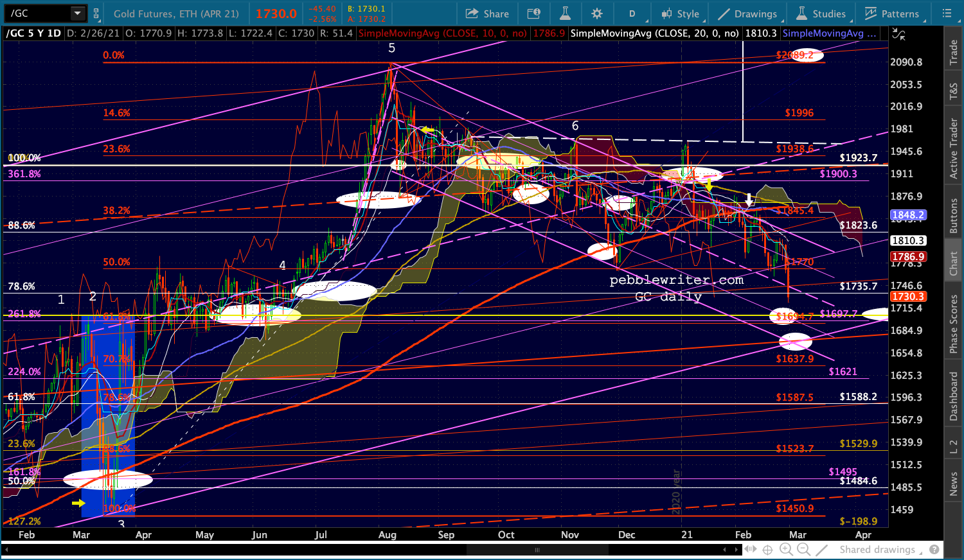Open the D timeframe dropdown

[x=632, y=13]
